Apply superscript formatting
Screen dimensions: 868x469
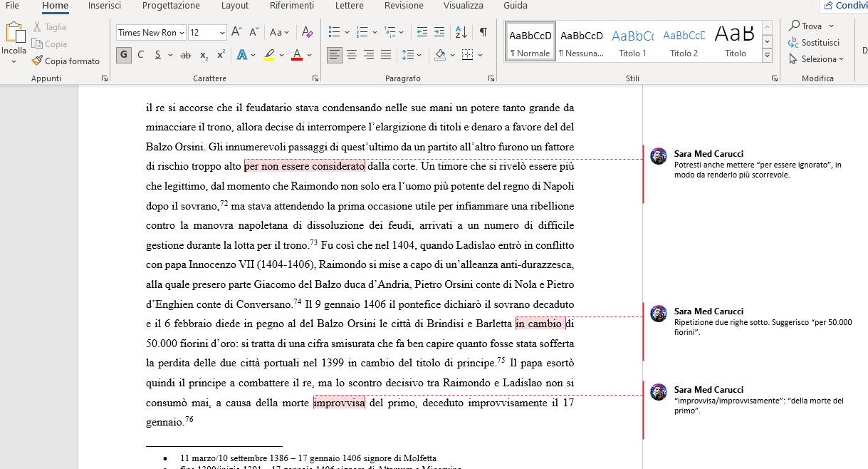221,55
